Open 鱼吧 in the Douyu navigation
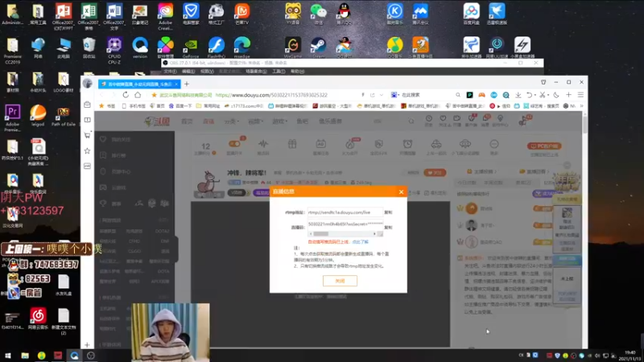 [x=303, y=121]
